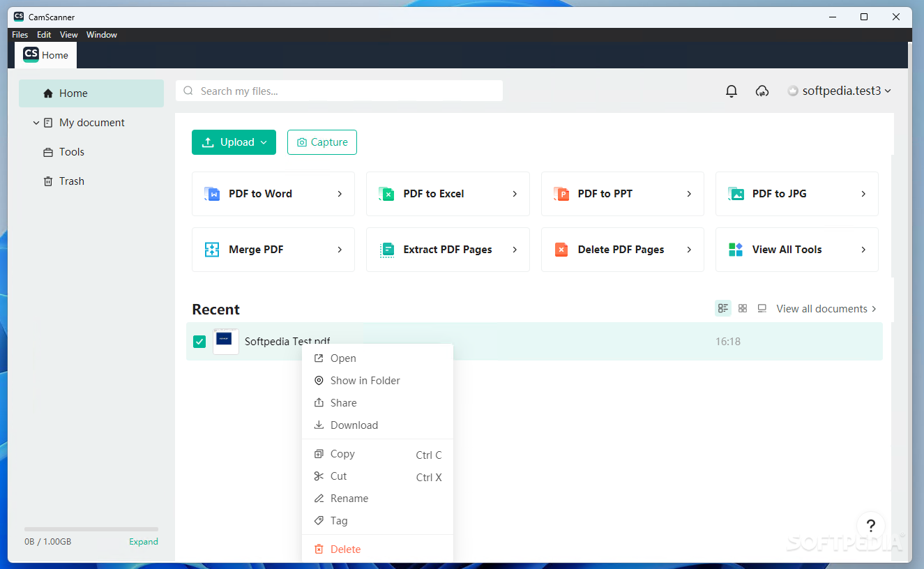Open View all documents link
Viewport: 924px width, 569px height.
coord(826,308)
